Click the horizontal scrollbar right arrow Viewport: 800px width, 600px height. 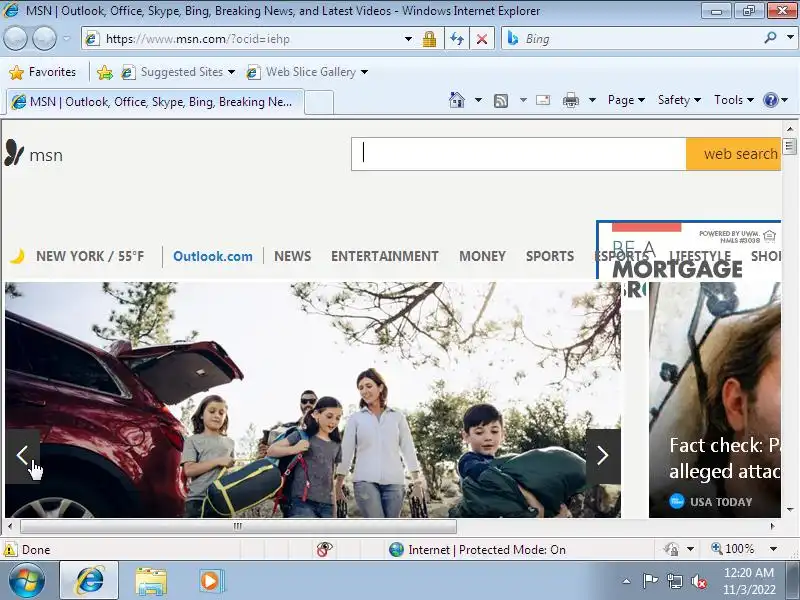[x=773, y=526]
